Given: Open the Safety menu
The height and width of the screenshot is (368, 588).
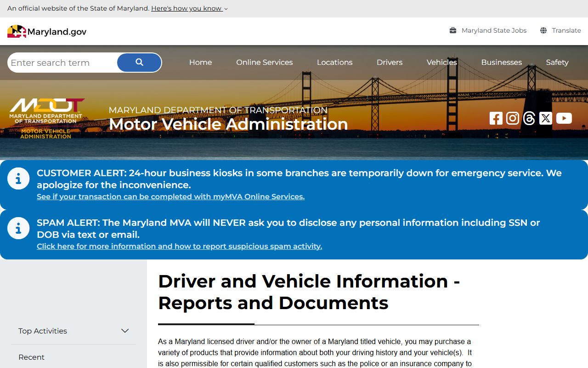Looking at the screenshot, I should (x=557, y=63).
